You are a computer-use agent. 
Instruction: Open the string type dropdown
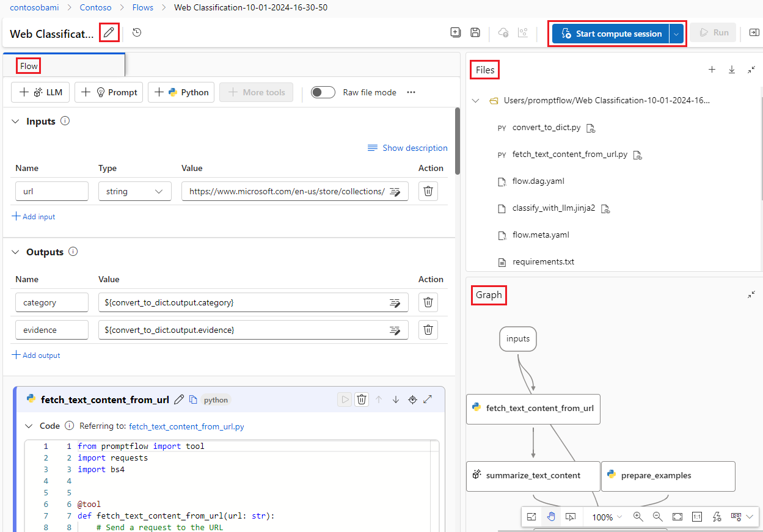(x=134, y=191)
